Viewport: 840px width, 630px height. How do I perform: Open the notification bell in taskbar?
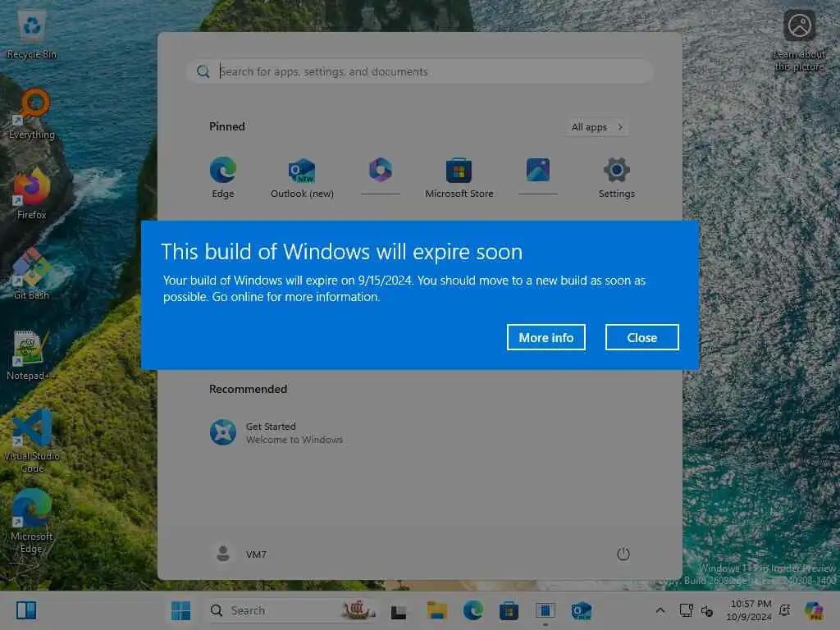pos(785,610)
